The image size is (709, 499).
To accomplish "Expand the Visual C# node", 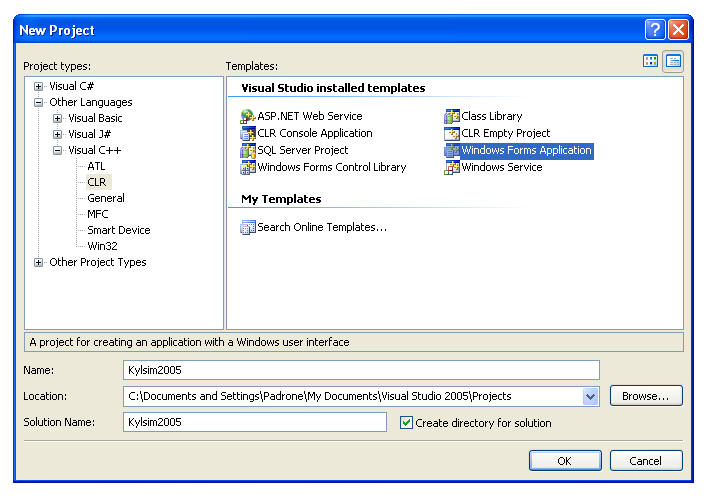I will point(39,86).
